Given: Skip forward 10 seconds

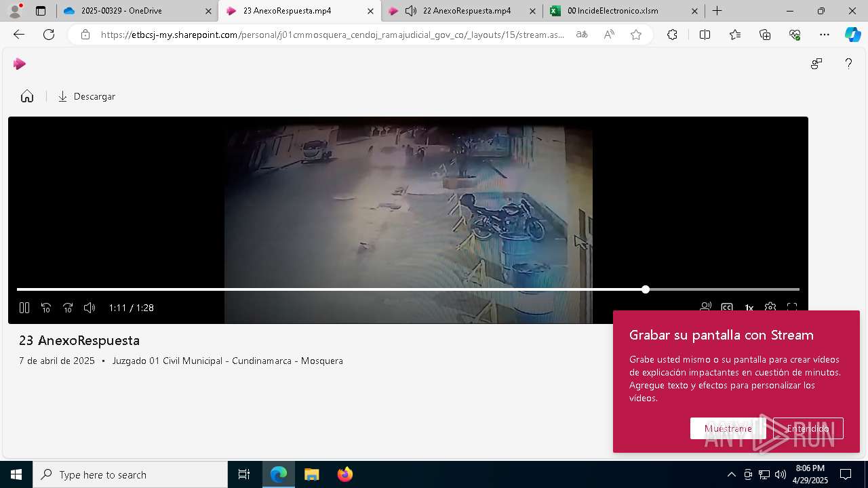Looking at the screenshot, I should pos(68,308).
